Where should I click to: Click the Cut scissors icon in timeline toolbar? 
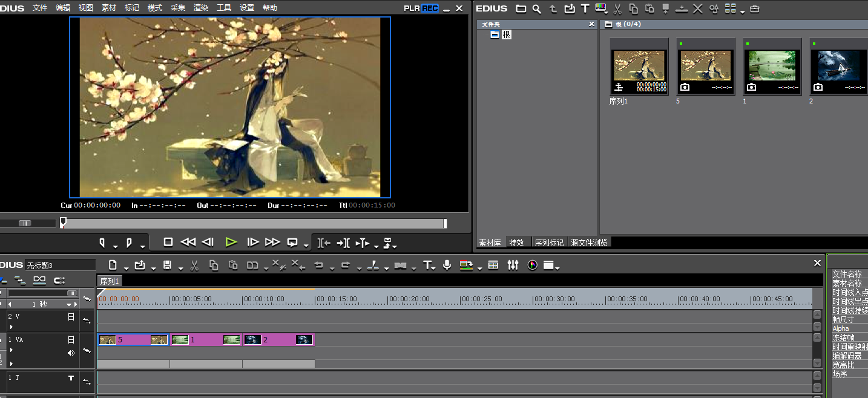click(194, 265)
